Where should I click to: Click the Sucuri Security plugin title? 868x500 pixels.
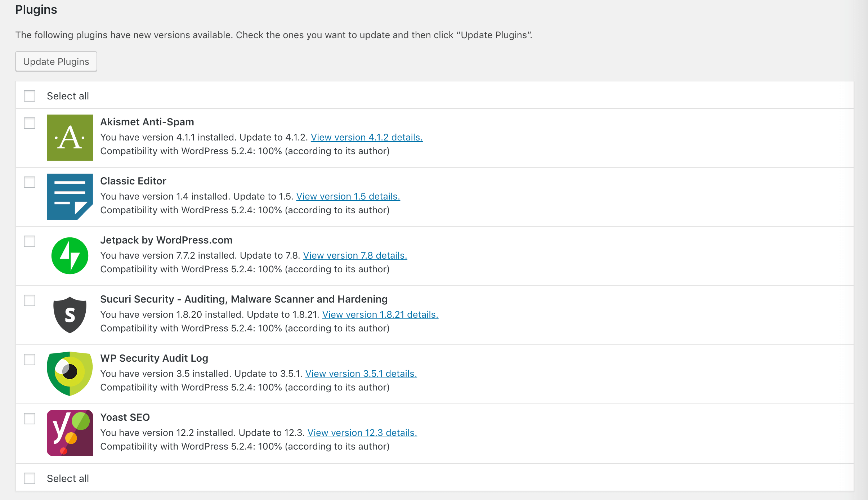coord(244,299)
